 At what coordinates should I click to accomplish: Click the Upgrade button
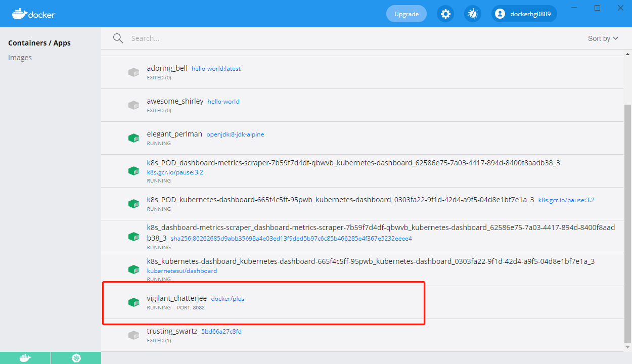tap(406, 14)
